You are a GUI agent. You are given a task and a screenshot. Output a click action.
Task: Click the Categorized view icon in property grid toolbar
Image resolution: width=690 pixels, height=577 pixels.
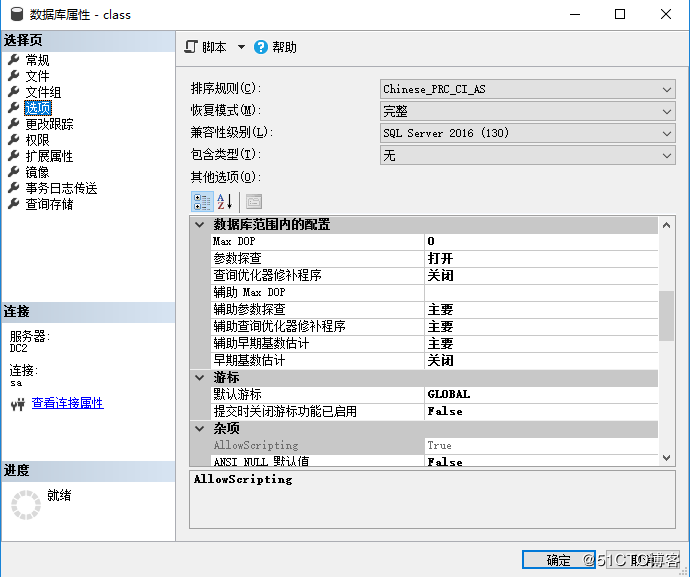pyautogui.click(x=202, y=202)
